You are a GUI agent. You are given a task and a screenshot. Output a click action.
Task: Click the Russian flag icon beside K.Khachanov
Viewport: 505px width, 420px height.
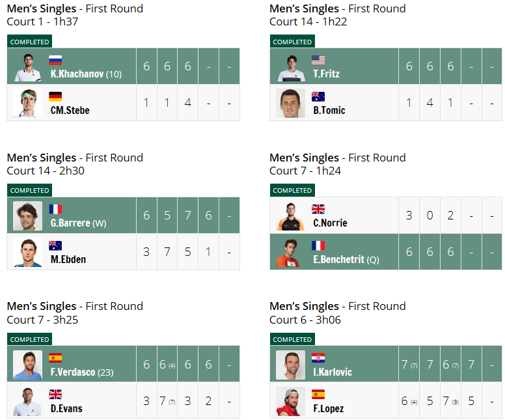pos(55,61)
